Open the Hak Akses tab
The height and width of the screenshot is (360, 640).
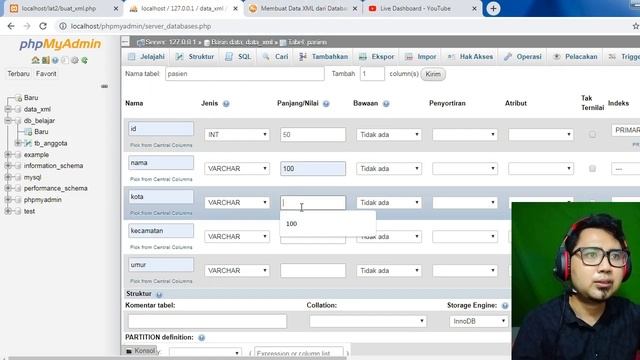coord(470,57)
